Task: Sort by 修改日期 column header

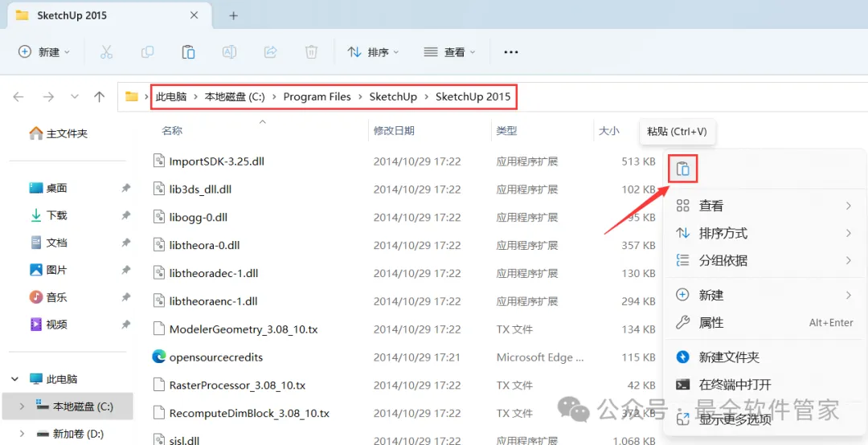Action: (x=394, y=131)
